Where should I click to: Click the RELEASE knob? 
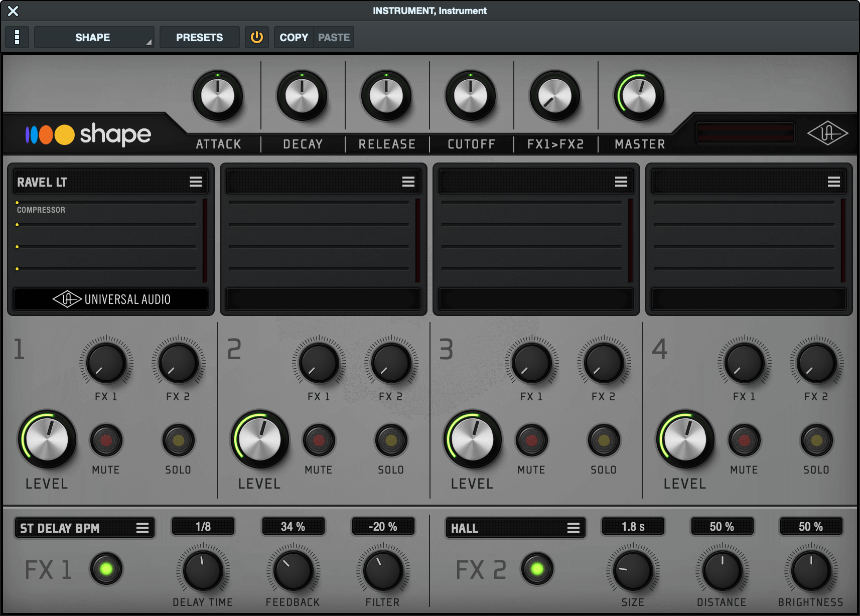386,96
